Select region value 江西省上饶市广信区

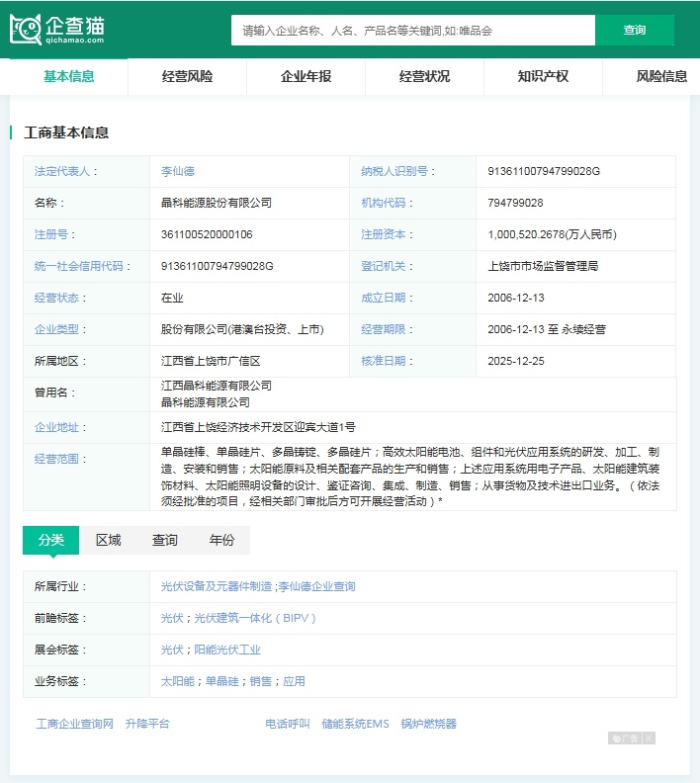(211, 361)
